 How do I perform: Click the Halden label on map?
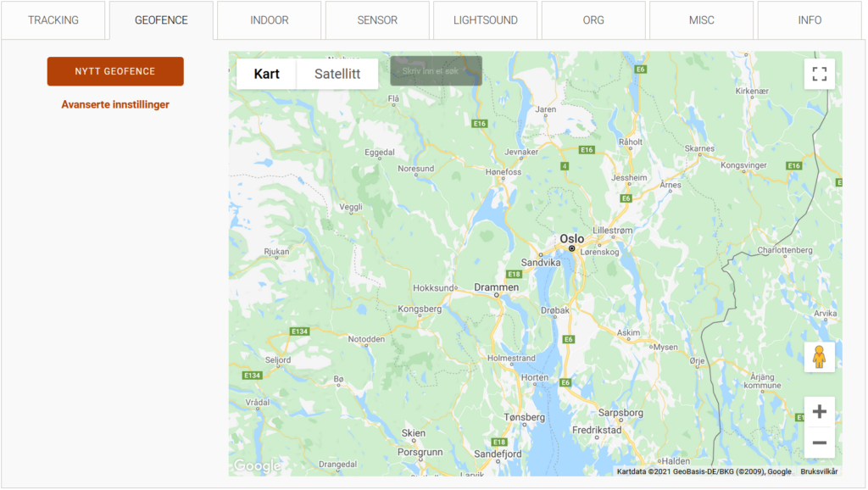[x=676, y=461]
